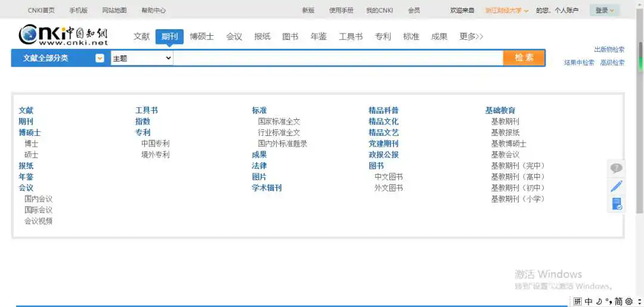The height and width of the screenshot is (307, 644).
Task: Open the 我的CNKI link
Action: coord(379,11)
